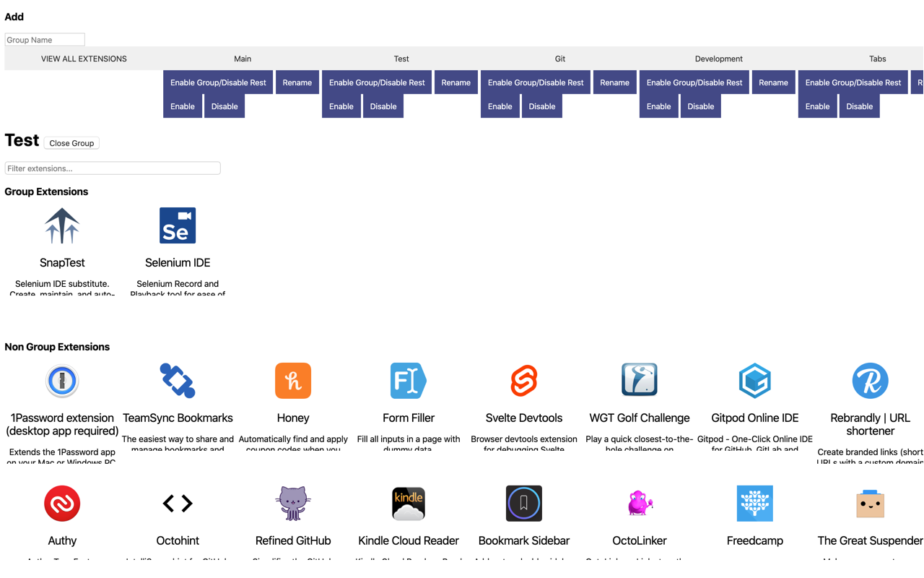Click the Octohint code brackets icon
Screen dimensions: 924x578
178,504
